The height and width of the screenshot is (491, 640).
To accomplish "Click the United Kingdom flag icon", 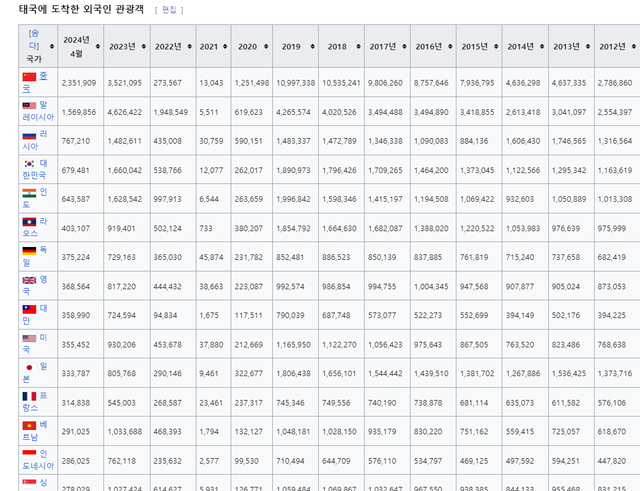I will [x=28, y=279].
